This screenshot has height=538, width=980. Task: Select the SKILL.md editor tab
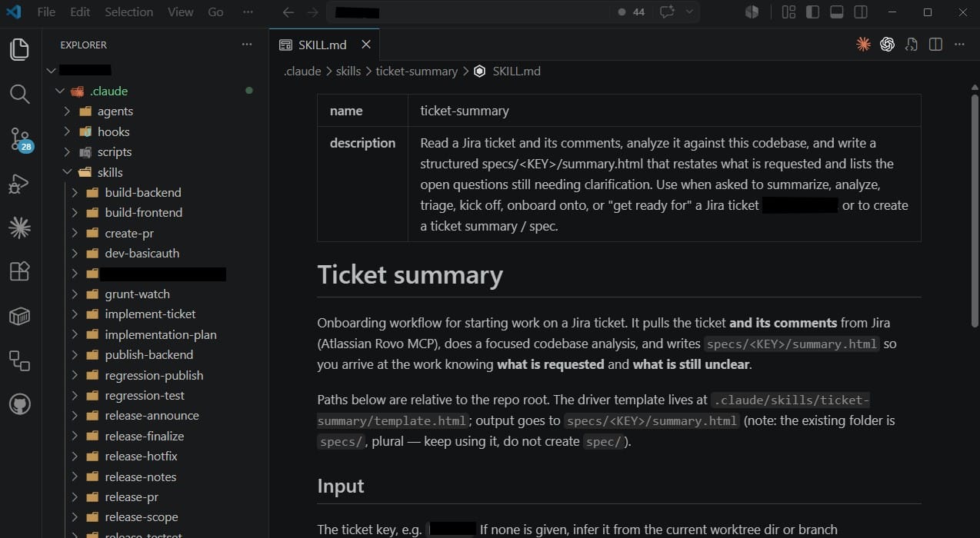click(x=325, y=45)
